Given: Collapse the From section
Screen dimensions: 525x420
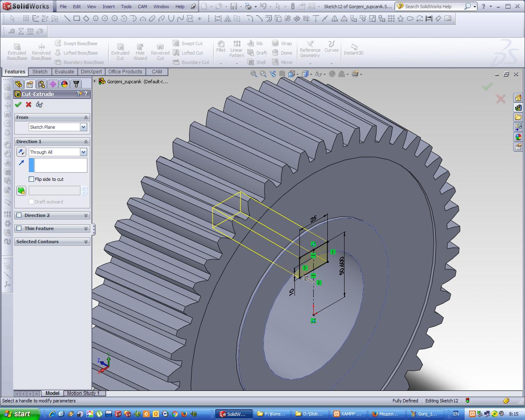Looking at the screenshot, I should pyautogui.click(x=86, y=117).
